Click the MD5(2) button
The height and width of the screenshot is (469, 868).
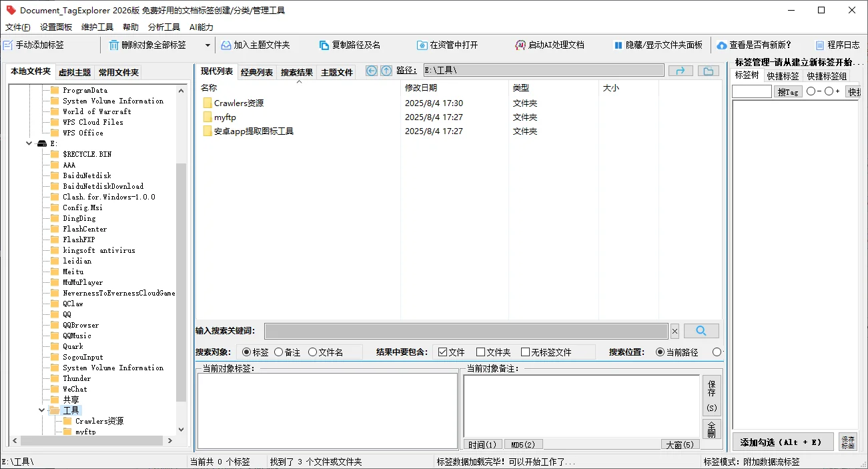pos(523,444)
